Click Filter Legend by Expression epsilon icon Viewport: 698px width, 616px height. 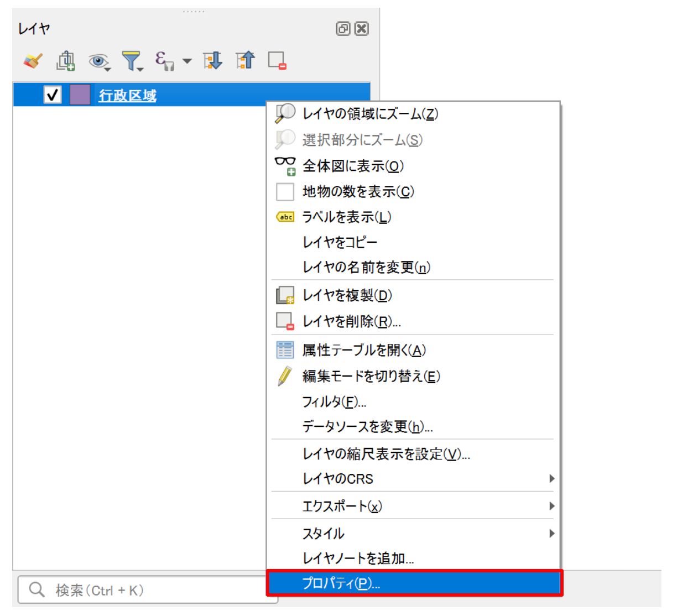pos(164,61)
